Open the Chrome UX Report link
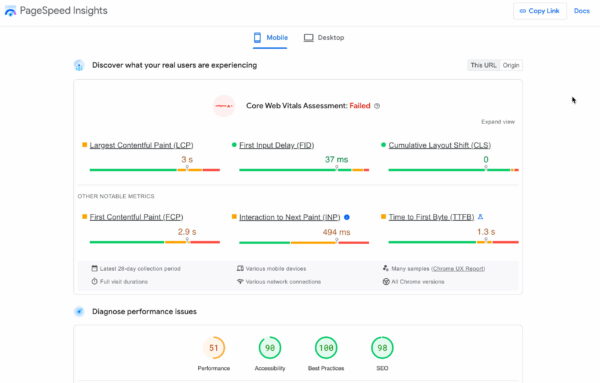This screenshot has width=600, height=383. point(458,269)
